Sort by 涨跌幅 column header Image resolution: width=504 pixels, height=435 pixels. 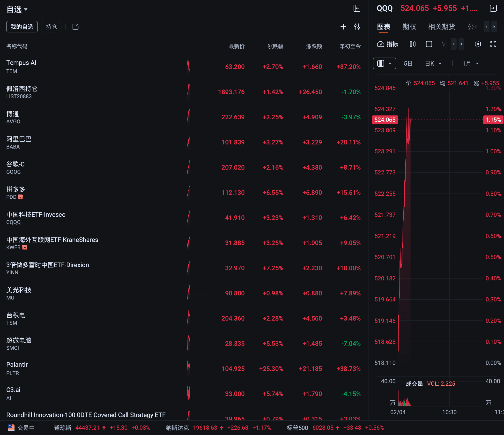pyautogui.click(x=275, y=46)
